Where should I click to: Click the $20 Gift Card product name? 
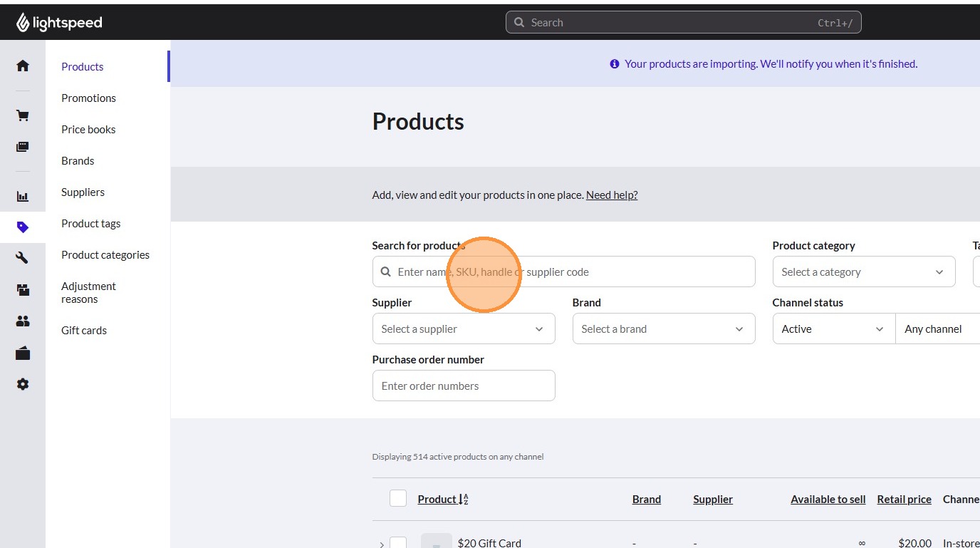point(489,543)
